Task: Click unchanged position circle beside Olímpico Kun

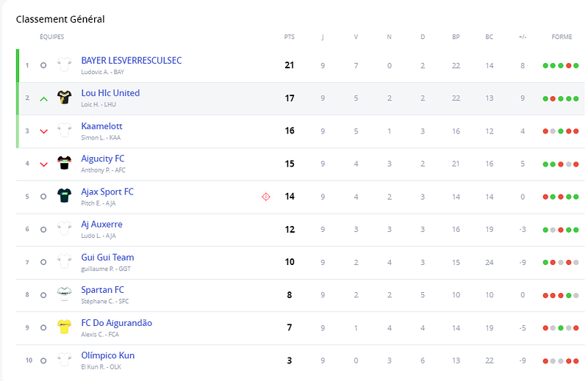Action: [x=43, y=360]
